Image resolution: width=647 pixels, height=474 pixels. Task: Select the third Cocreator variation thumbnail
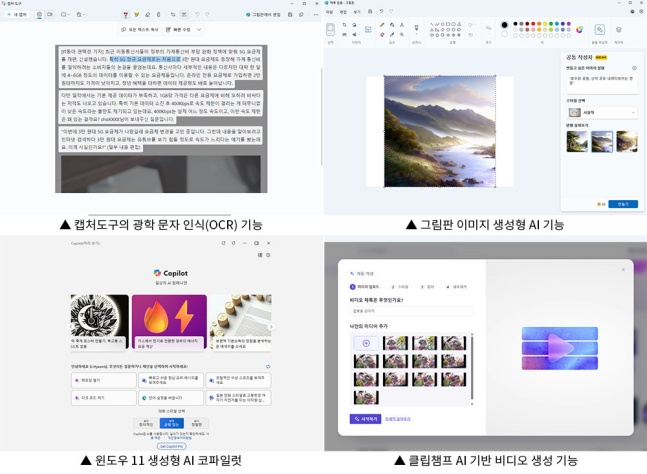627,141
